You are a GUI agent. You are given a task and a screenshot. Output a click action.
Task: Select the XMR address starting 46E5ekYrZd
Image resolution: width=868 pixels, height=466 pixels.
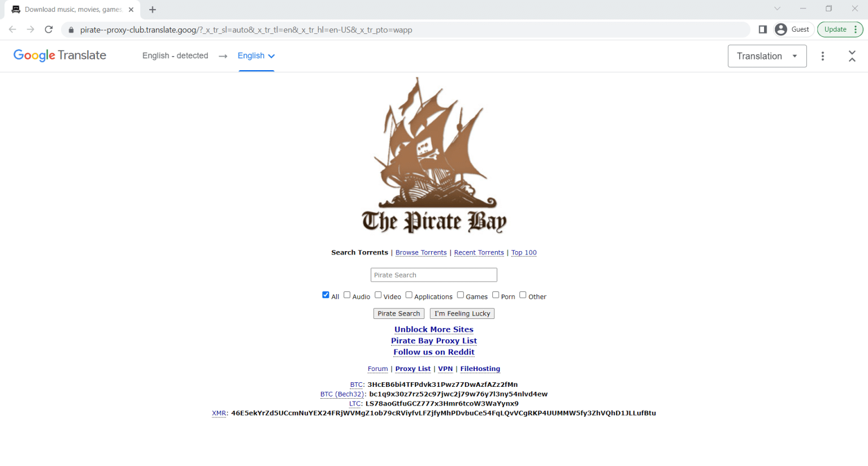click(444, 413)
